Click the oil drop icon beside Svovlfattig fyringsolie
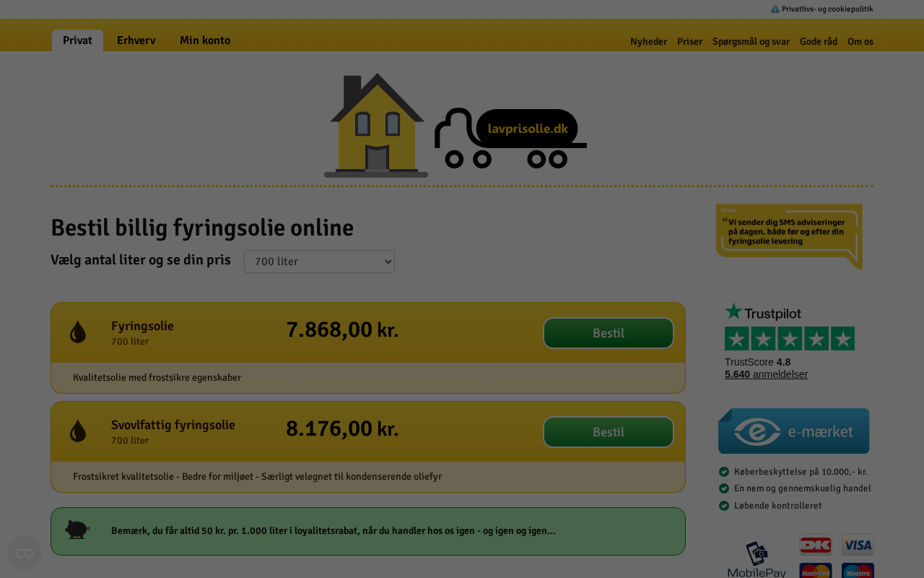 point(78,431)
